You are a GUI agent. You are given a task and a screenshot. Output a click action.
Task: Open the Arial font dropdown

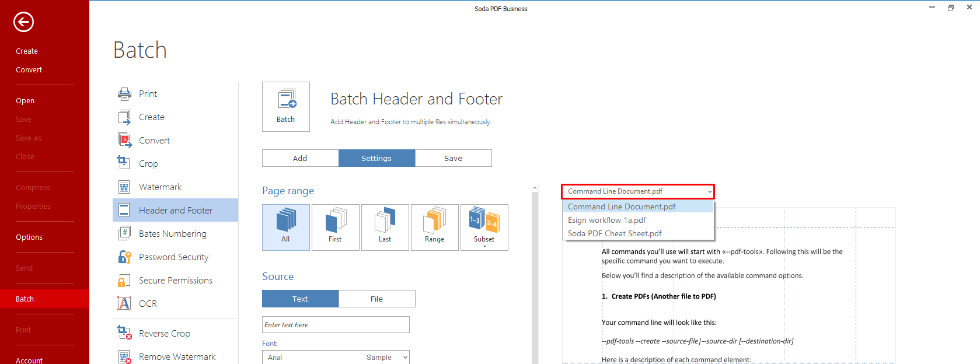(x=336, y=358)
